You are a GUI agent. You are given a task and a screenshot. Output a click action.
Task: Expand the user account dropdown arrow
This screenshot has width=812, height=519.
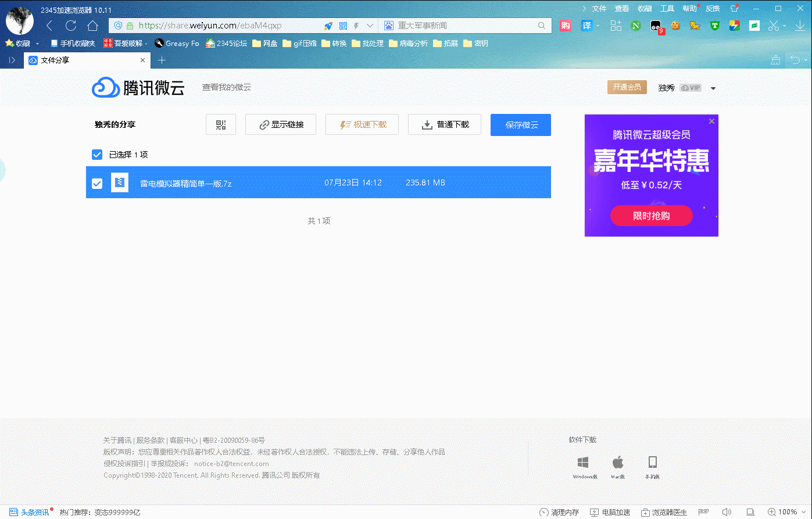[713, 88]
